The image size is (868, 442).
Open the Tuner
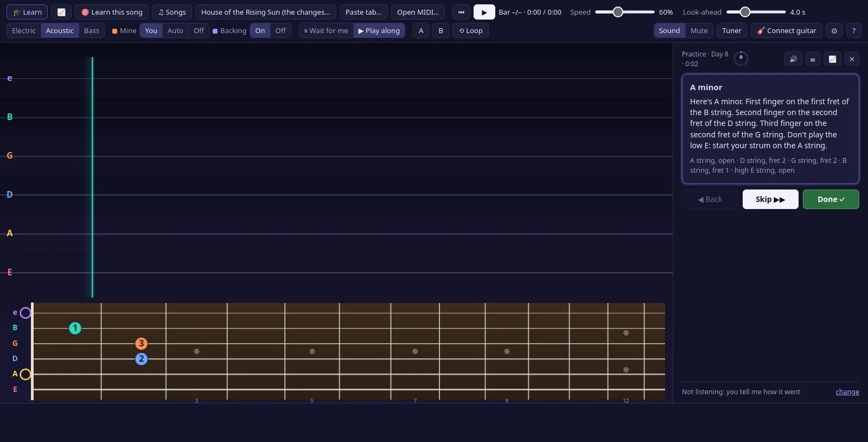click(732, 31)
